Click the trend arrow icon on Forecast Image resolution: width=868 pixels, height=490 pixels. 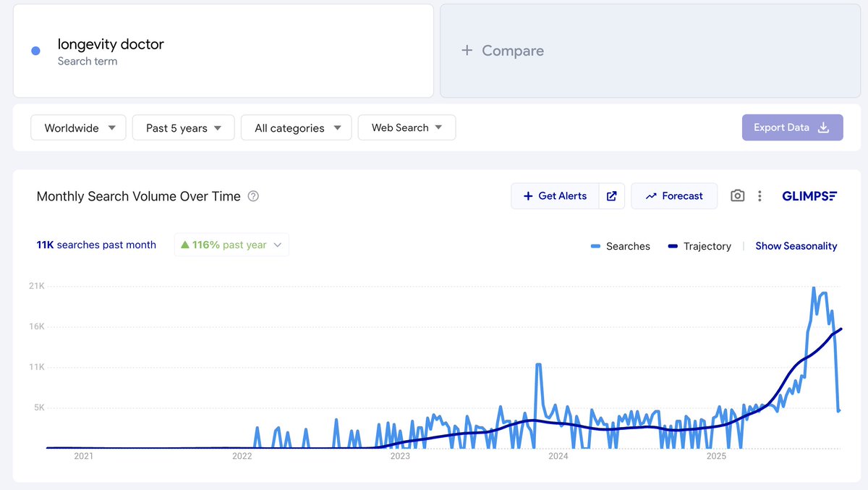pyautogui.click(x=651, y=196)
